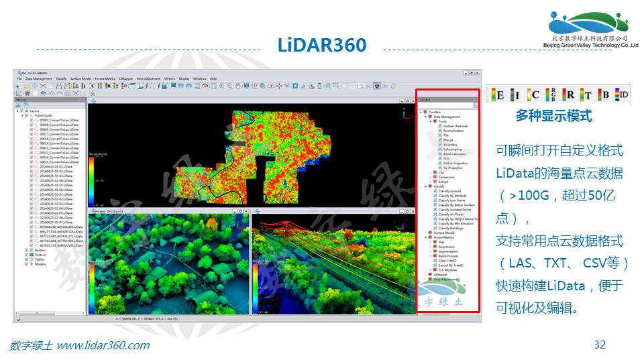Open the Surface Model menu
The image size is (644, 362).
(x=80, y=79)
